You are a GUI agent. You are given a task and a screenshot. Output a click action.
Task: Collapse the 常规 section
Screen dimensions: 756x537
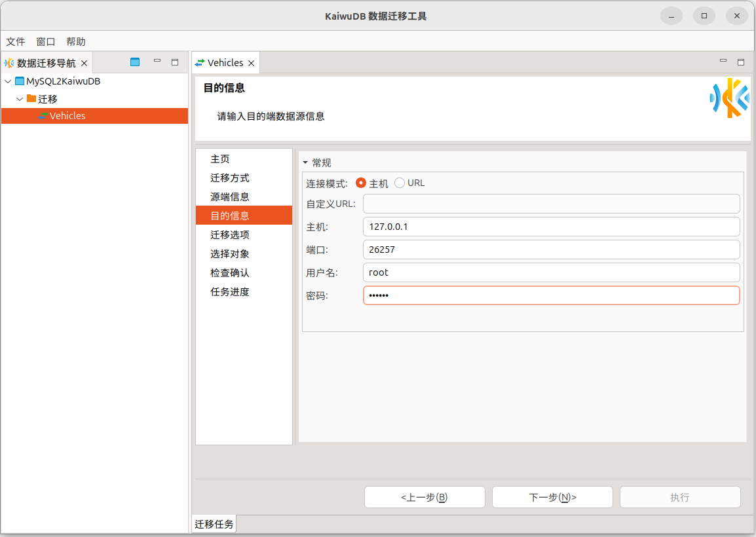point(305,163)
